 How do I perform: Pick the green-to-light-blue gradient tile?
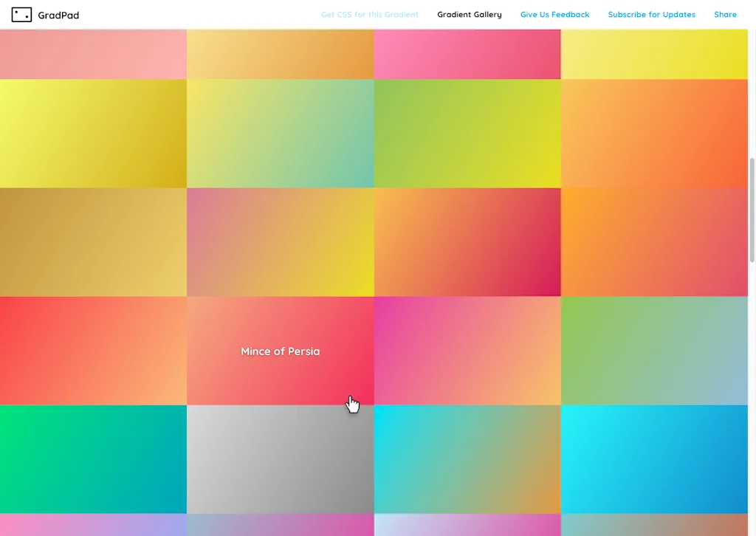click(x=654, y=351)
